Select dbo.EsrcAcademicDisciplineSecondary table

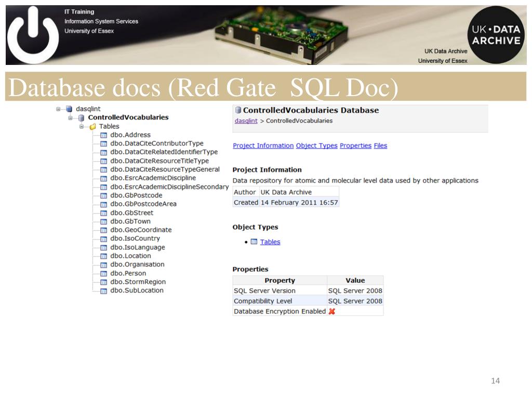coord(170,187)
